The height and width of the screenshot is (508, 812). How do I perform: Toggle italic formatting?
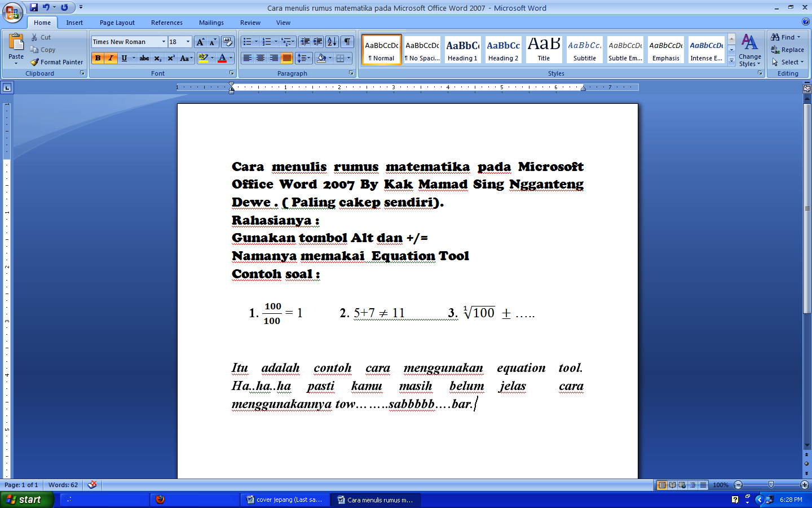pyautogui.click(x=111, y=58)
